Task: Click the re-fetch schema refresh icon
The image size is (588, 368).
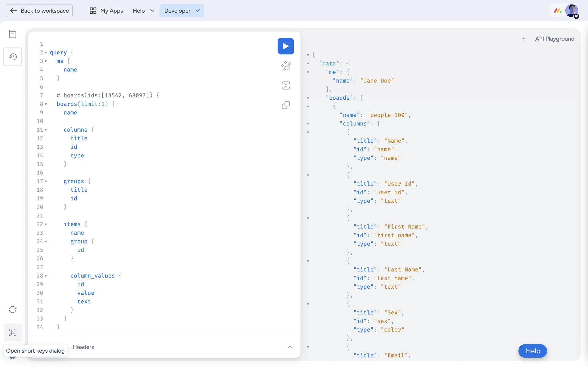Action: pos(13,309)
